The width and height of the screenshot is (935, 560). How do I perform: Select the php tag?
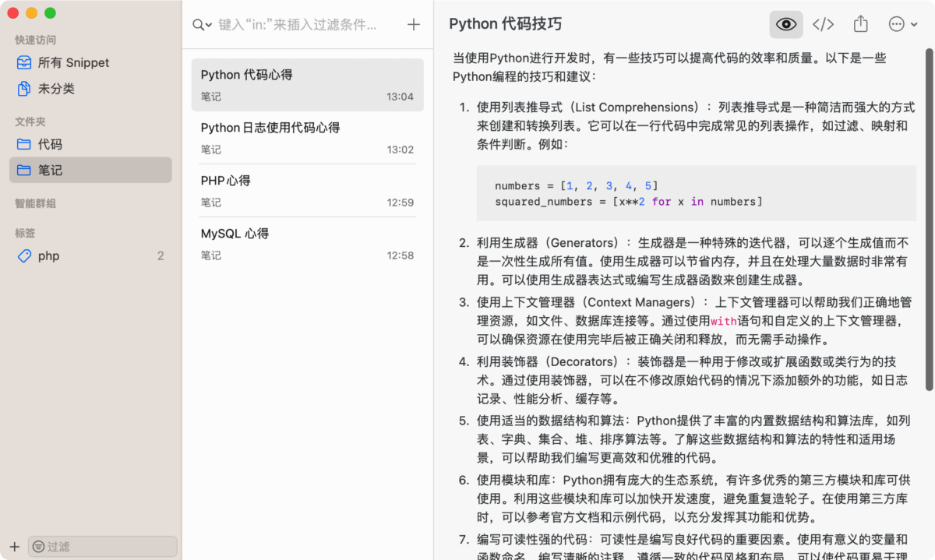click(91, 255)
